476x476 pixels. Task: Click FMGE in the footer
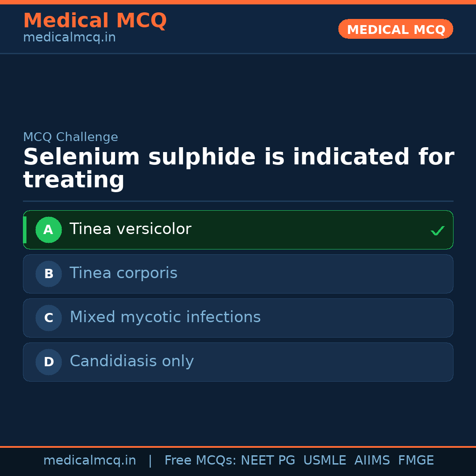(x=416, y=461)
